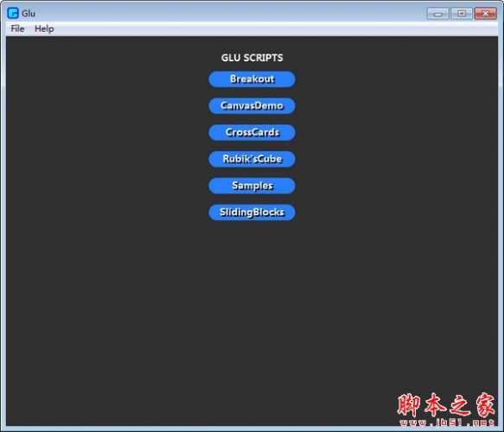The width and height of the screenshot is (504, 432).
Task: Click the GLU SCRIPTS heading
Action: coord(252,58)
